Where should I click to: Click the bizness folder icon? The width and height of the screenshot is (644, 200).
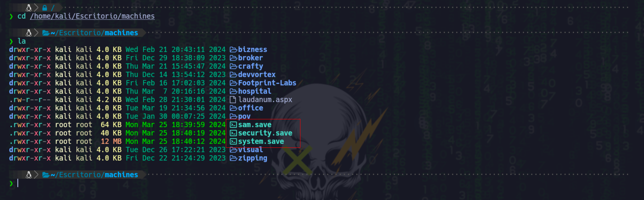point(233,50)
